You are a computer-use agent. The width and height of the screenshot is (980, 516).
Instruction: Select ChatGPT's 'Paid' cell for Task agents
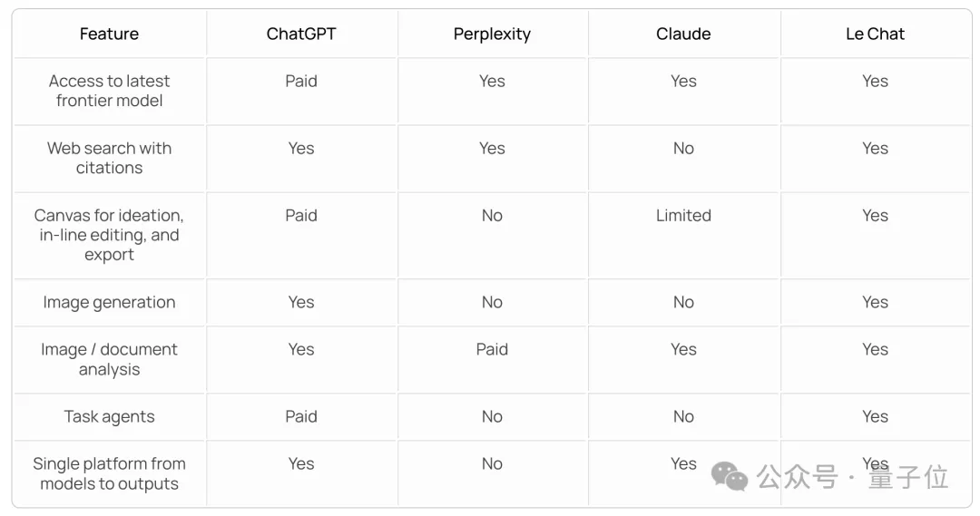coord(301,417)
